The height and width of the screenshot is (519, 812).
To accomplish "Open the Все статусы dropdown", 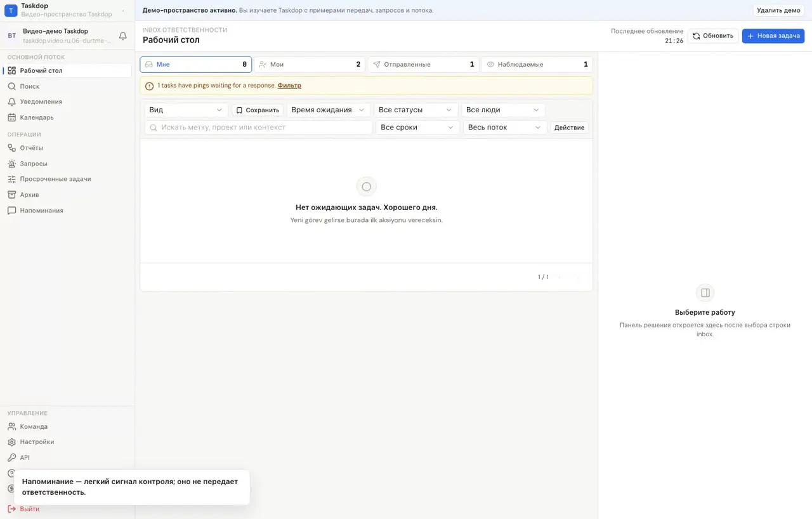I will coord(416,110).
